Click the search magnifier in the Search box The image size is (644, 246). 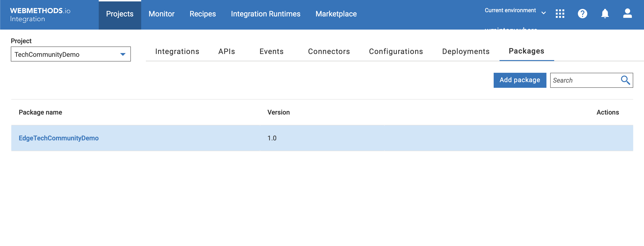tap(626, 80)
